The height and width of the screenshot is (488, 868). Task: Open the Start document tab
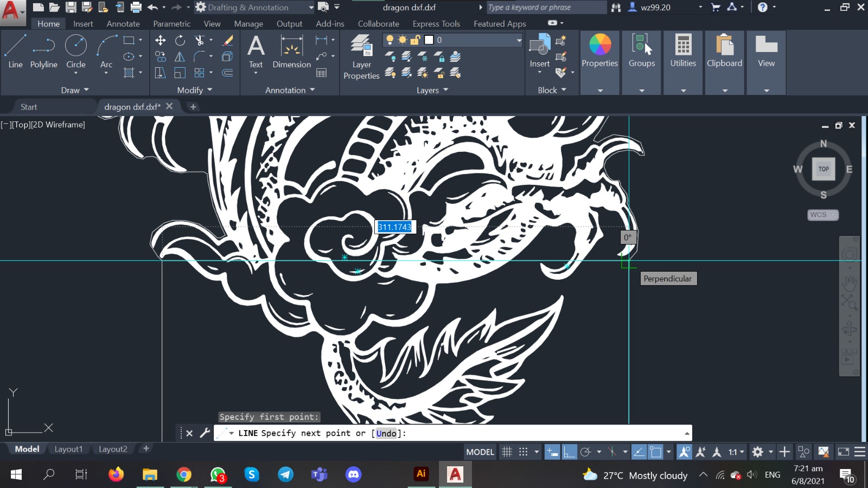(29, 107)
